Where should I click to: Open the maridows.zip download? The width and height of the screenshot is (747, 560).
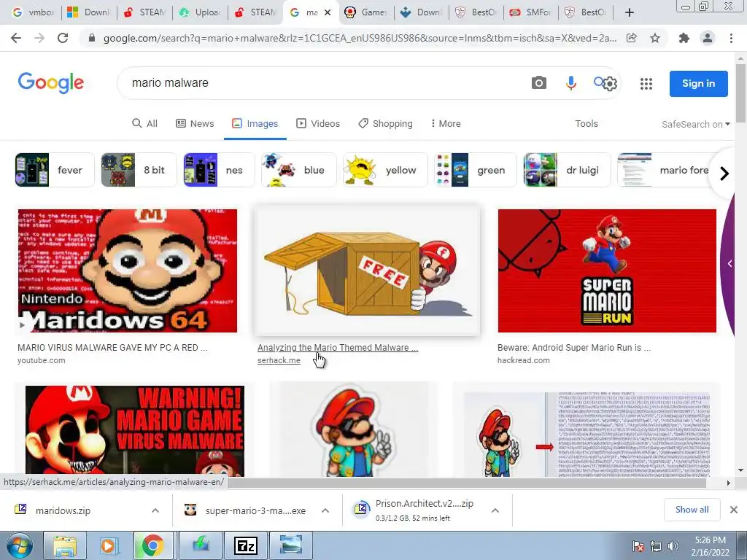point(63,510)
